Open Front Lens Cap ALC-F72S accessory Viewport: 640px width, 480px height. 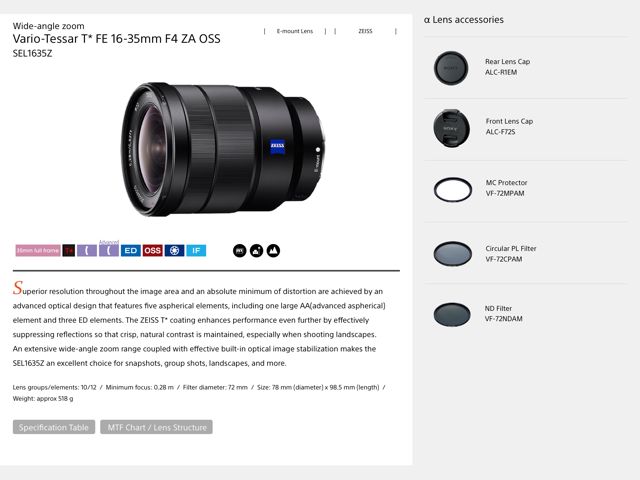pyautogui.click(x=509, y=127)
